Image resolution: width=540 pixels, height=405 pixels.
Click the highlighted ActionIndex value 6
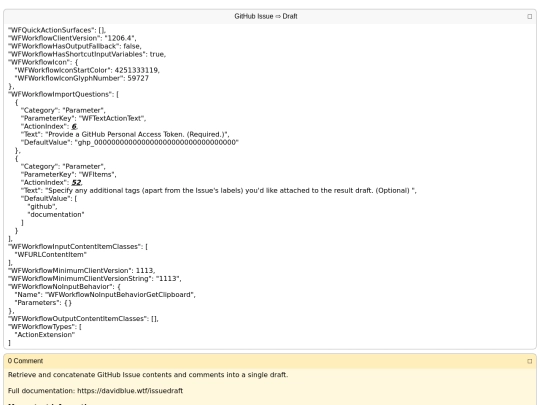(74, 126)
